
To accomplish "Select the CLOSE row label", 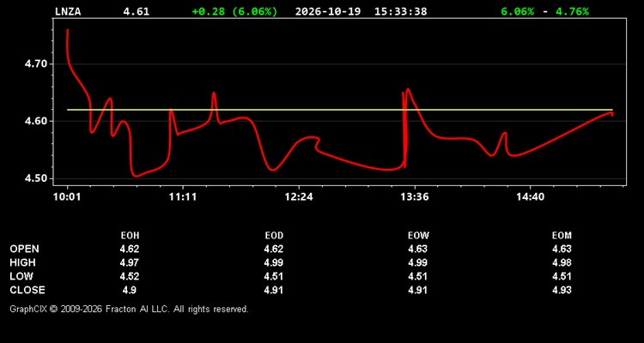I will click(27, 290).
